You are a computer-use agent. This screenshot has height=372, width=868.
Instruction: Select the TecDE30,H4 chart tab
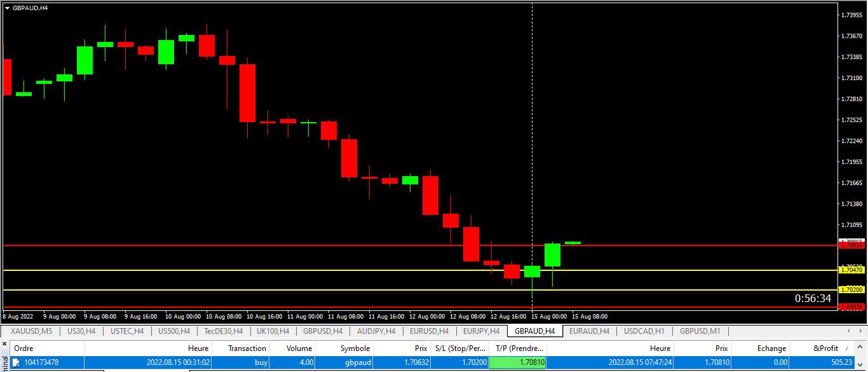223,331
